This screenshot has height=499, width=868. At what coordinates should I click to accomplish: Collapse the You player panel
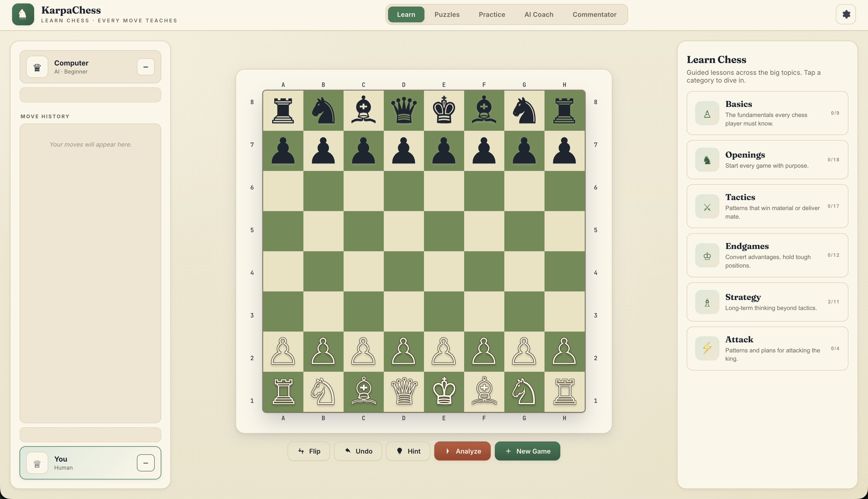click(145, 462)
